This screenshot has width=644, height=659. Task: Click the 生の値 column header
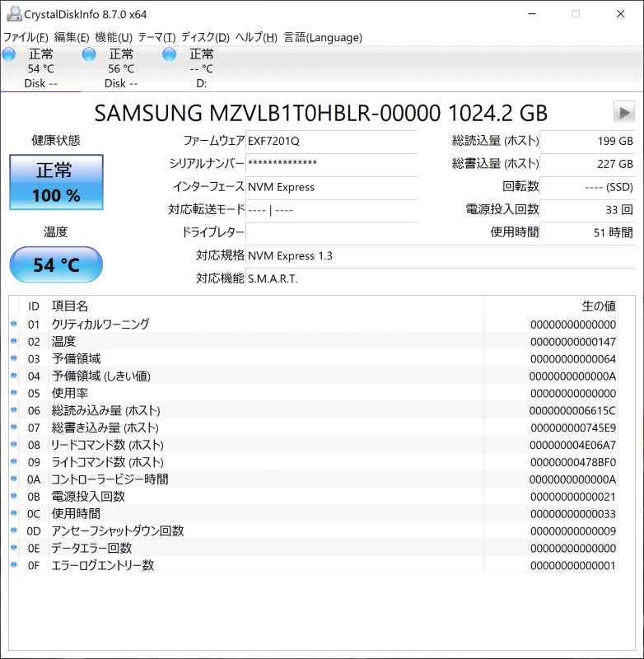551,306
